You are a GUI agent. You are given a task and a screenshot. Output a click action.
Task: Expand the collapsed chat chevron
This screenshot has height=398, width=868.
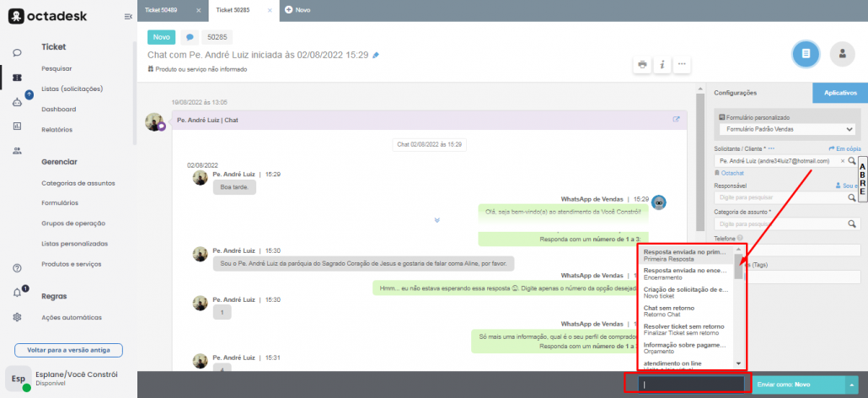point(437,219)
